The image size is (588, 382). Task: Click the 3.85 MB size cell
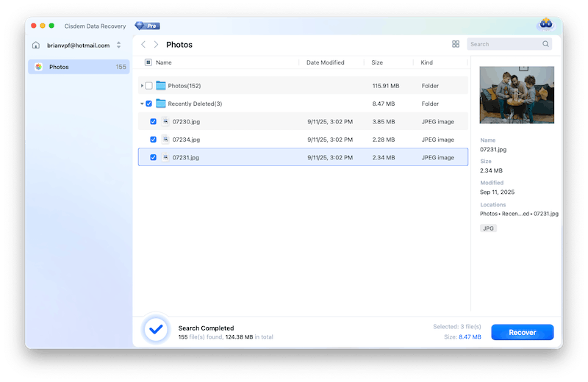pyautogui.click(x=383, y=122)
